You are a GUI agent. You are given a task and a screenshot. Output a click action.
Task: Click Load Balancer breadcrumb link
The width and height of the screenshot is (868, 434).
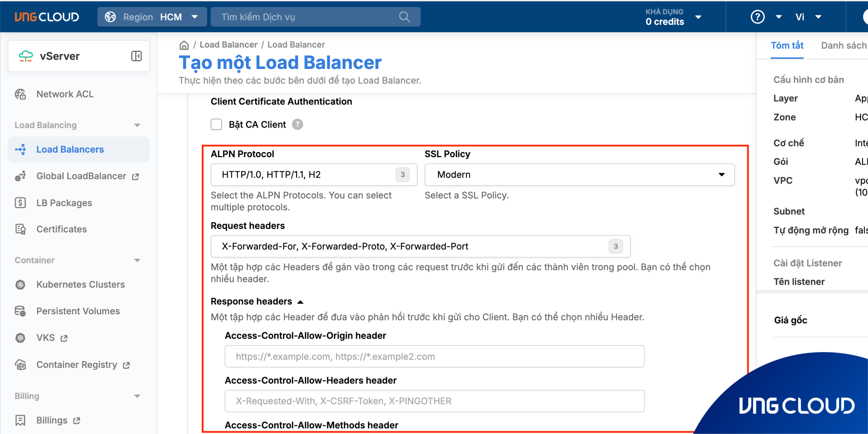[x=228, y=45]
